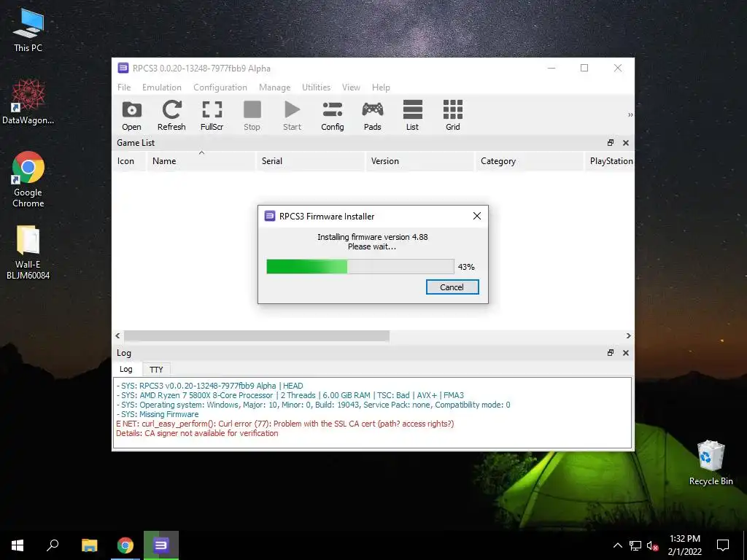Screen dimensions: 747x560
Task: Click the Icon column header
Action: click(128, 161)
